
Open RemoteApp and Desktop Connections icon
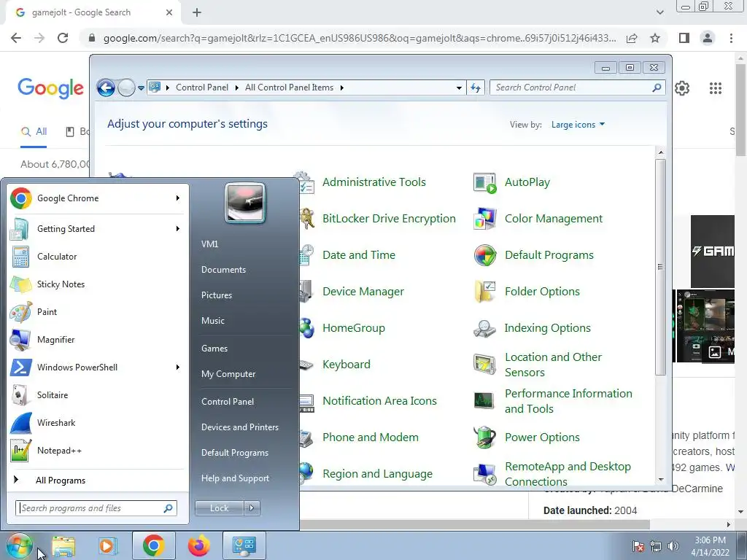pos(485,474)
